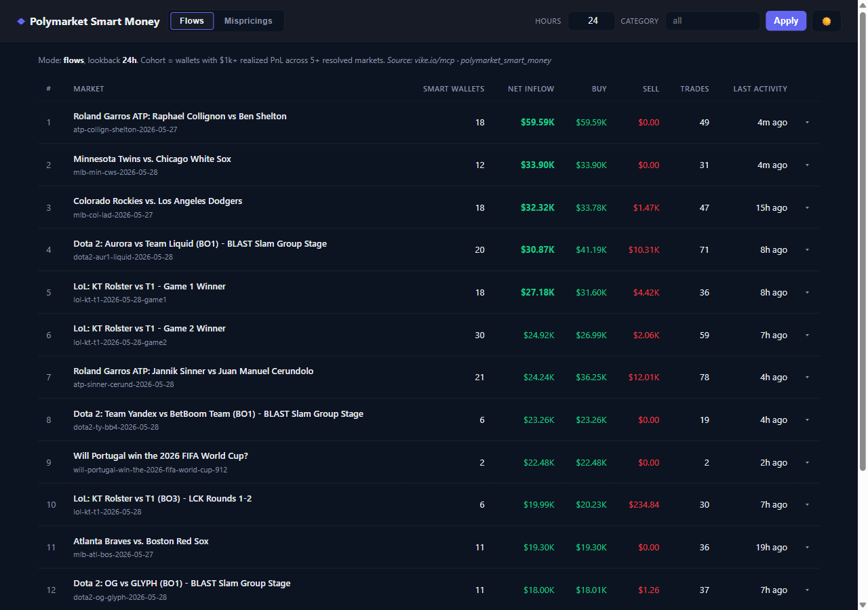This screenshot has height=610, width=868.
Task: Click the Smart Wallets column header
Action: [454, 89]
